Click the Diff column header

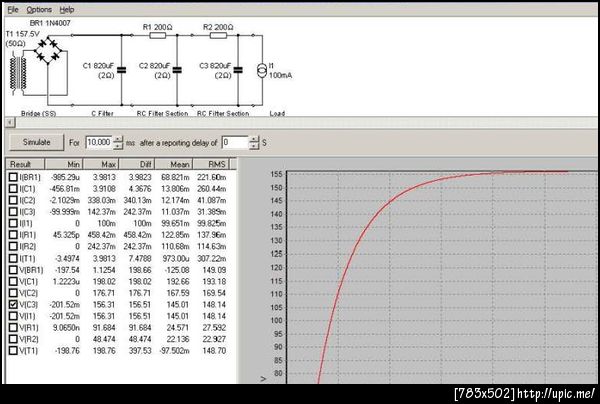(x=137, y=164)
